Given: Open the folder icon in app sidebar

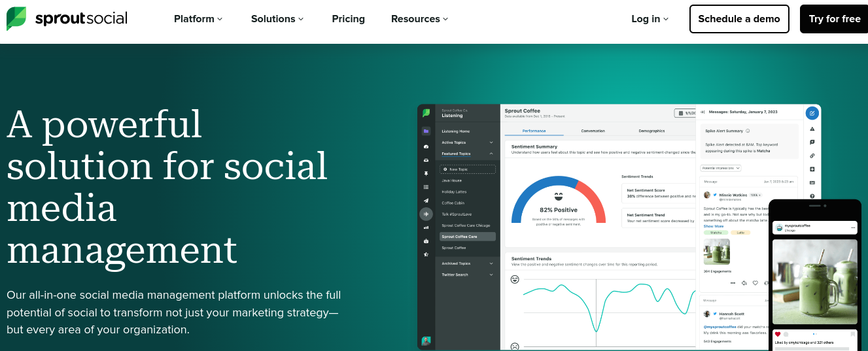Looking at the screenshot, I should click(426, 131).
